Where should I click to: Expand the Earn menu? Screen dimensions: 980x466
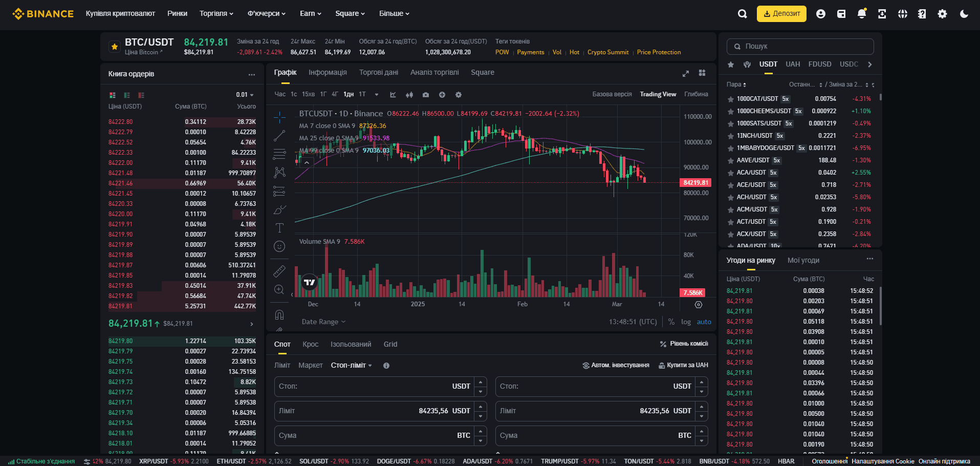[x=311, y=13]
